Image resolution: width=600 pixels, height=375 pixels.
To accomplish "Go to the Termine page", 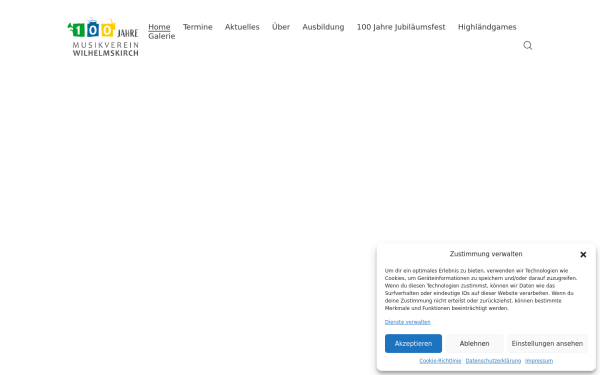I will 197,27.
